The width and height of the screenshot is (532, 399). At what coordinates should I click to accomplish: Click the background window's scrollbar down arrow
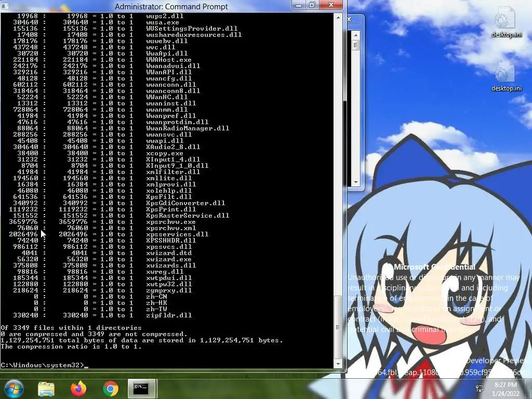click(x=355, y=182)
